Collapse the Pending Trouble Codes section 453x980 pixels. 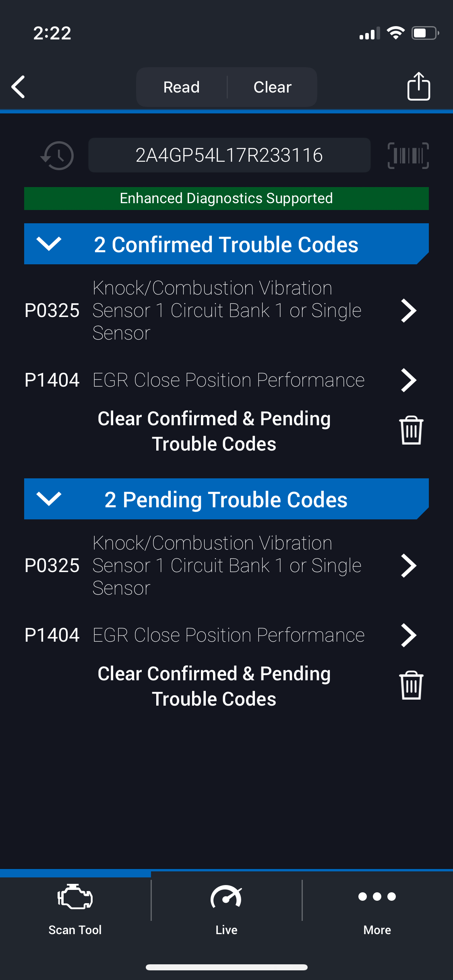coord(49,499)
